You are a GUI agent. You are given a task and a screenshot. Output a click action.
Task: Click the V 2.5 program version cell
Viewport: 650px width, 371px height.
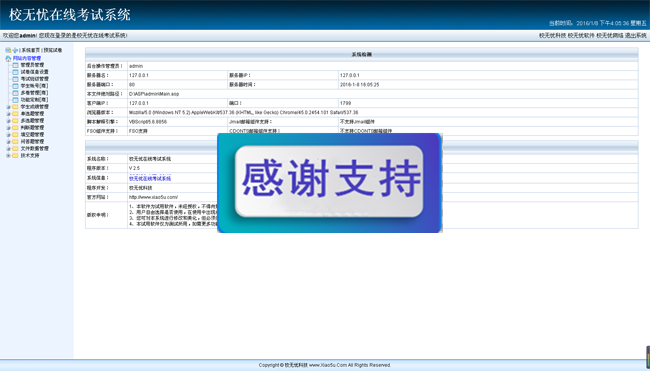click(134, 168)
